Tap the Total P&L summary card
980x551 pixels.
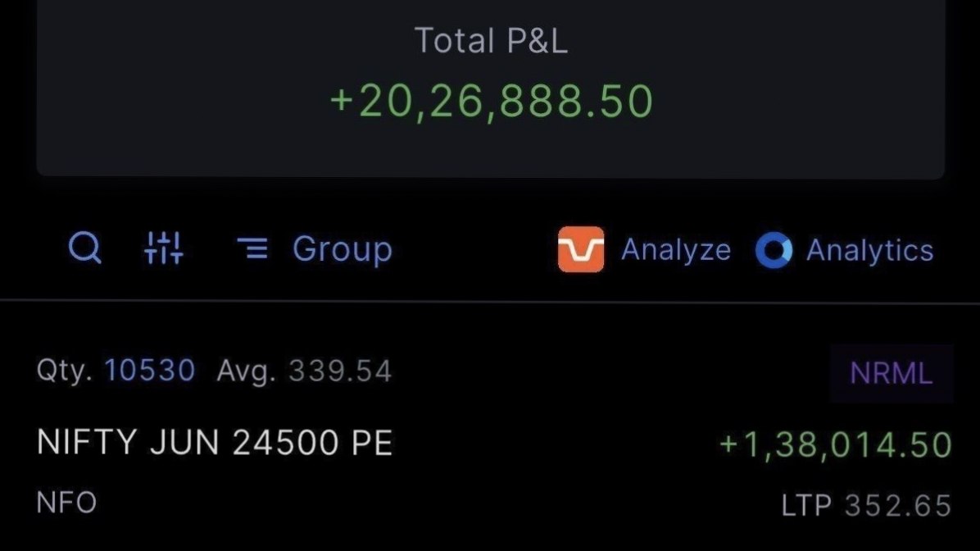[491, 89]
